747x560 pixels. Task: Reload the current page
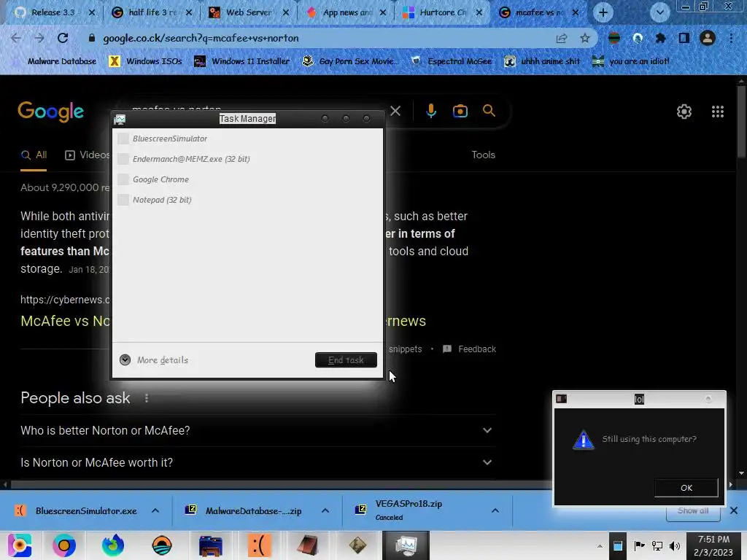pyautogui.click(x=63, y=38)
